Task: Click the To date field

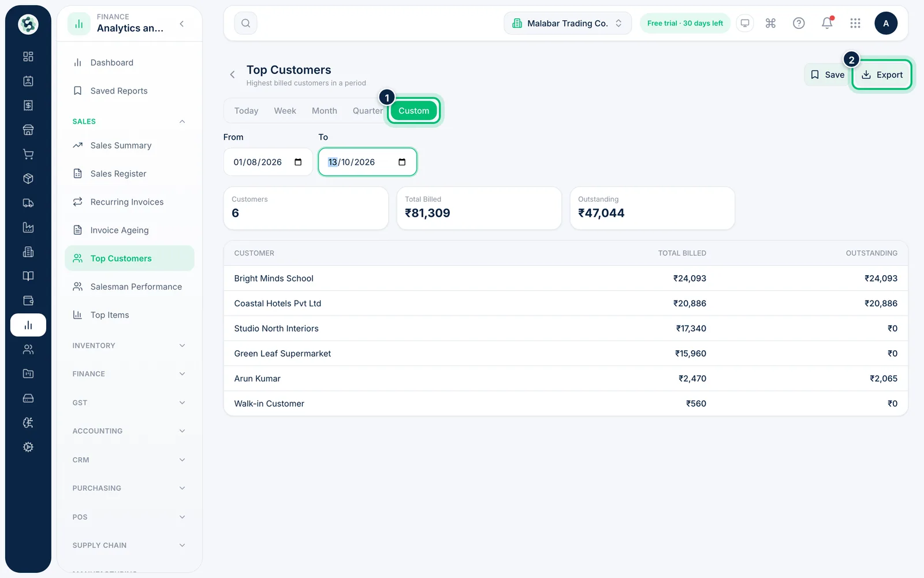Action: click(367, 162)
